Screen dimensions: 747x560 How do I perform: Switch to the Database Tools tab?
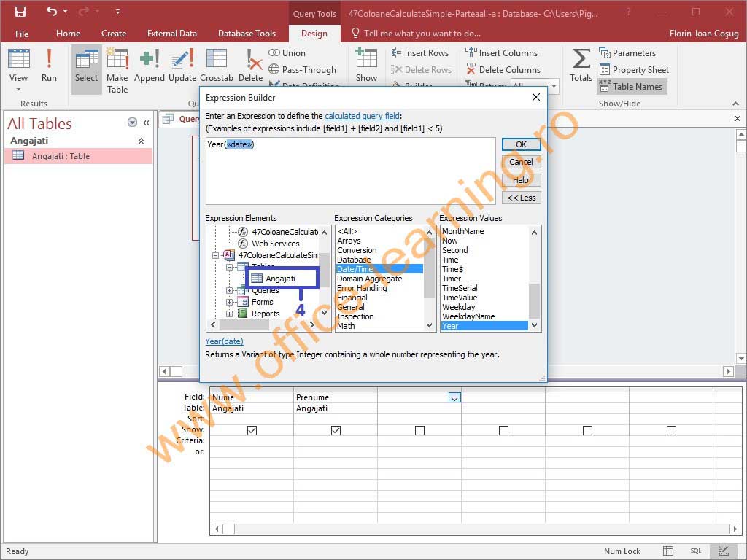click(247, 34)
